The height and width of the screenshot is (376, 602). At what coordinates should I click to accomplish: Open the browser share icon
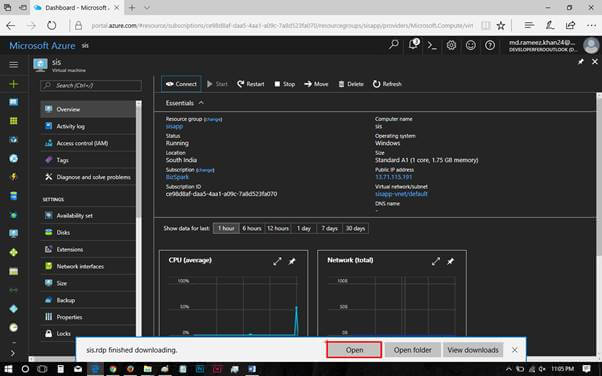coord(571,25)
